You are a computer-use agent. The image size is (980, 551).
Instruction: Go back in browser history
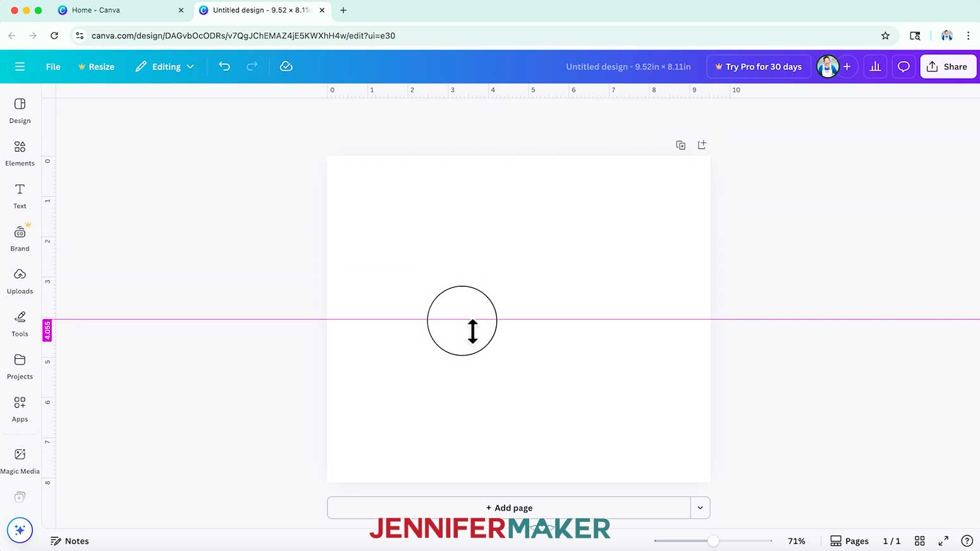pyautogui.click(x=12, y=36)
